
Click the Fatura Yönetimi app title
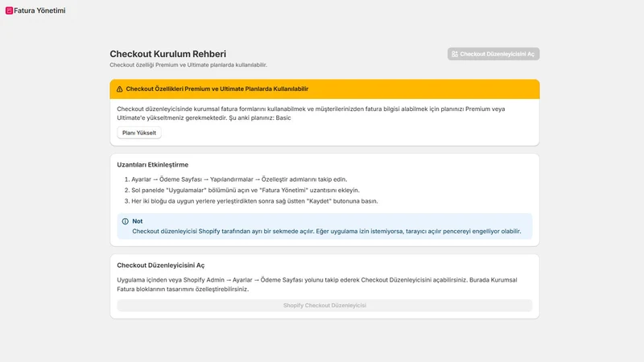(39, 10)
